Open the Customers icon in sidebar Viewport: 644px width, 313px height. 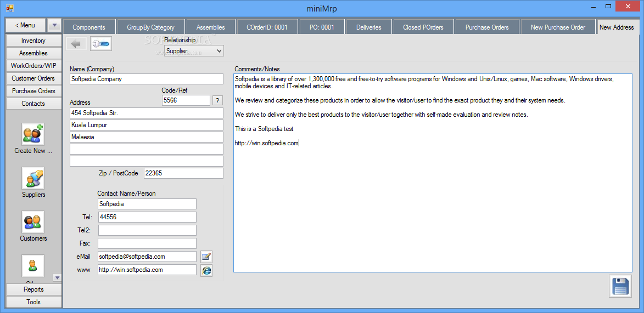(x=33, y=222)
